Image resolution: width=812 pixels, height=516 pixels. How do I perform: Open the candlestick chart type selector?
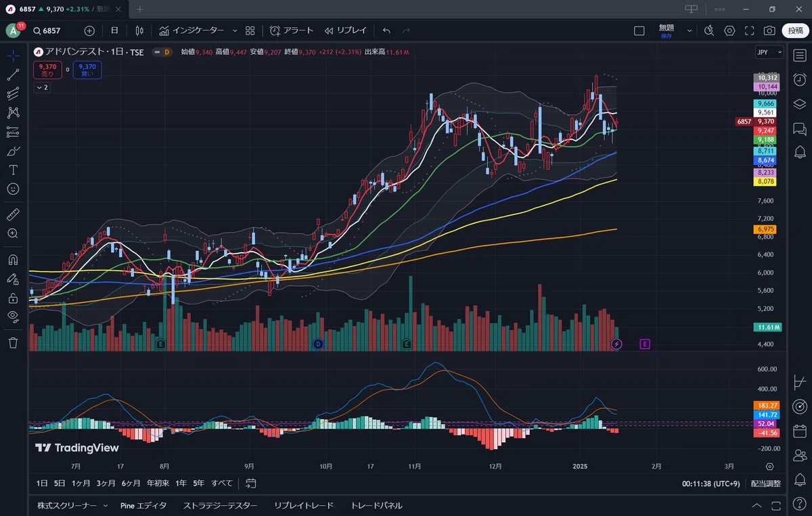click(139, 30)
